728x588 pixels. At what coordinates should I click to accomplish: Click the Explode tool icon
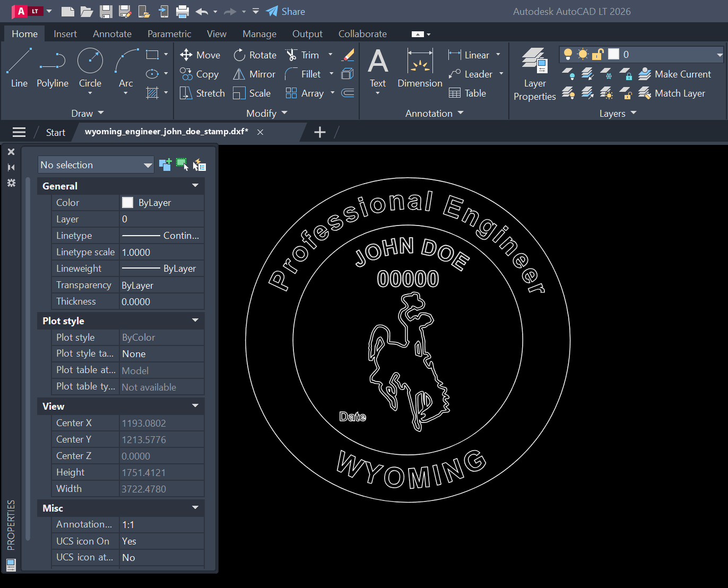click(348, 74)
